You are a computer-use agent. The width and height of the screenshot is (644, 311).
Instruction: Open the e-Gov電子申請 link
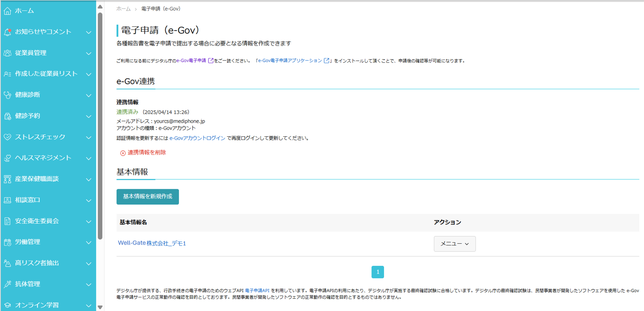click(191, 61)
